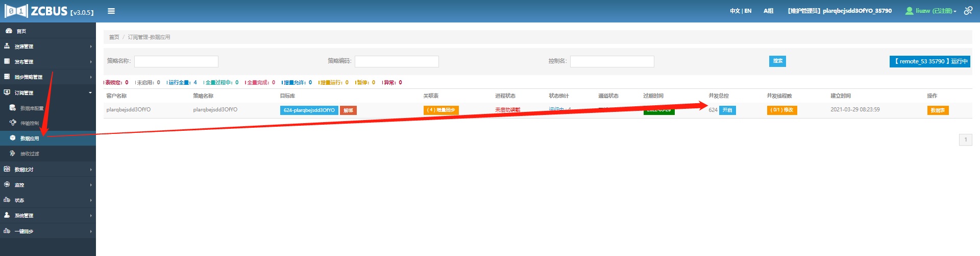The width and height of the screenshot is (980, 256).
Task: Collapse the 订阅管理 sidebar section
Action: click(48, 92)
